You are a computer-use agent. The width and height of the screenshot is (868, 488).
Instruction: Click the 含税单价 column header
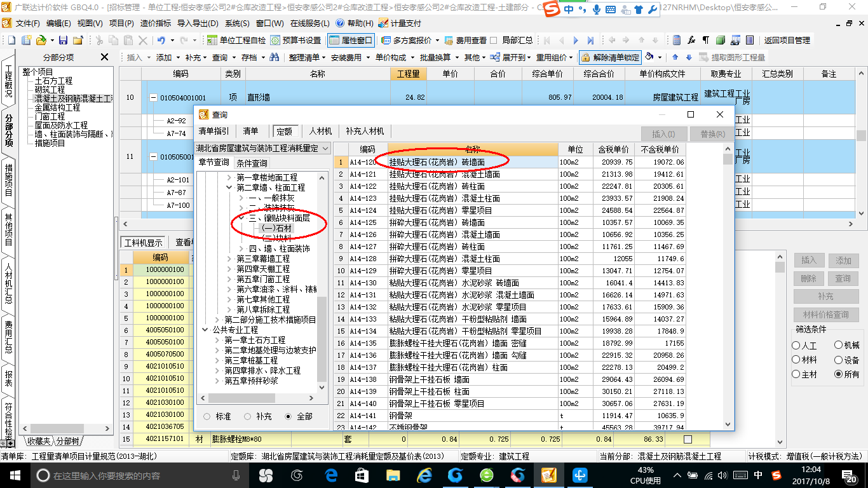click(613, 149)
